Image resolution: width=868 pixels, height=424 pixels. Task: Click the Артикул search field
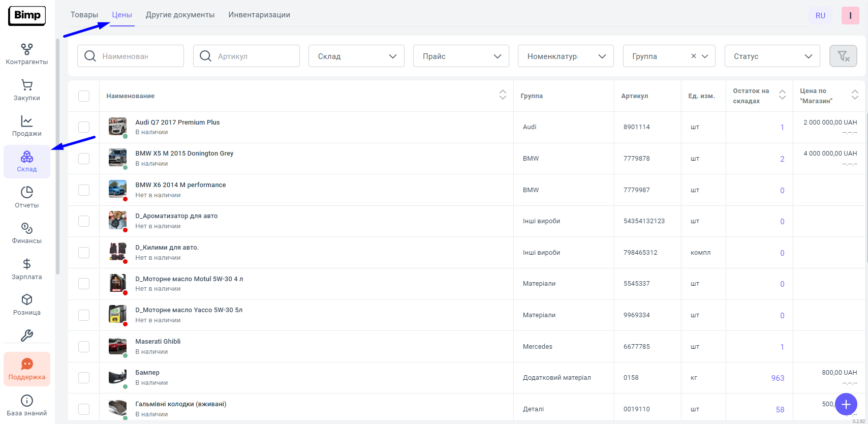[246, 56]
